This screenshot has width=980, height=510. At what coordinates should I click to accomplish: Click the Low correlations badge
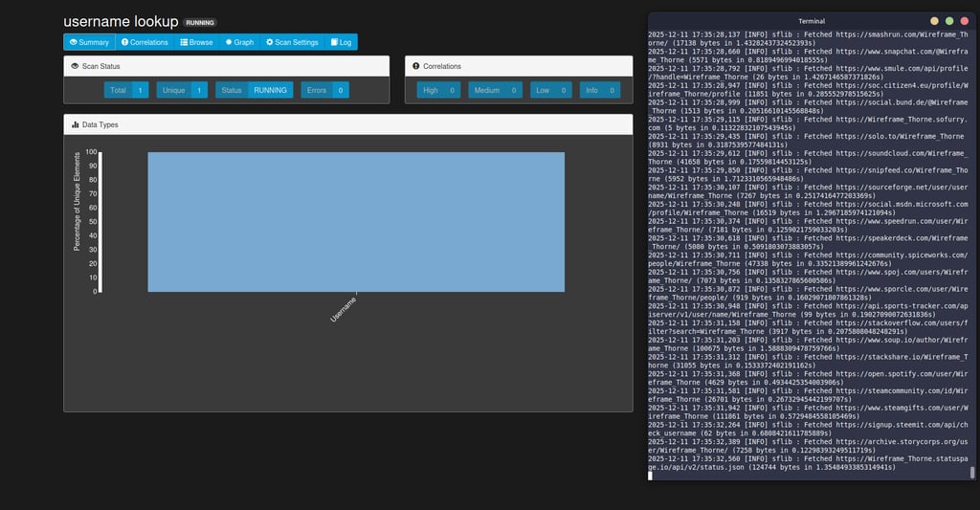(x=550, y=90)
